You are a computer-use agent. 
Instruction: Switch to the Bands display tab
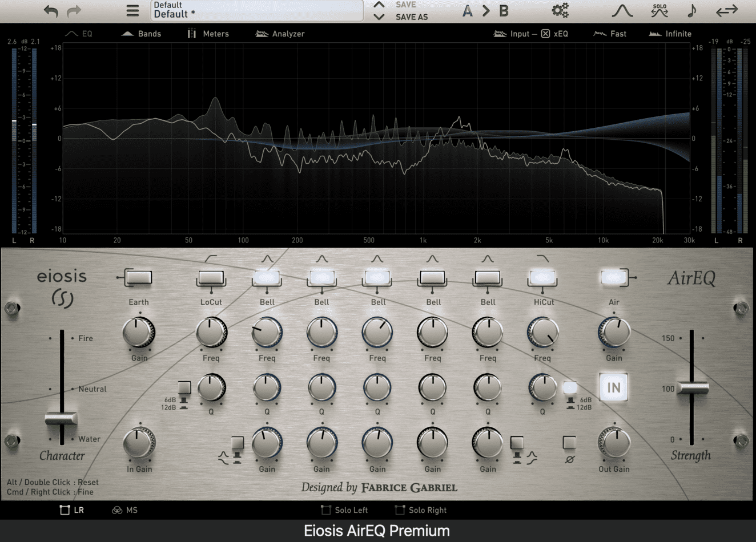[x=142, y=34]
